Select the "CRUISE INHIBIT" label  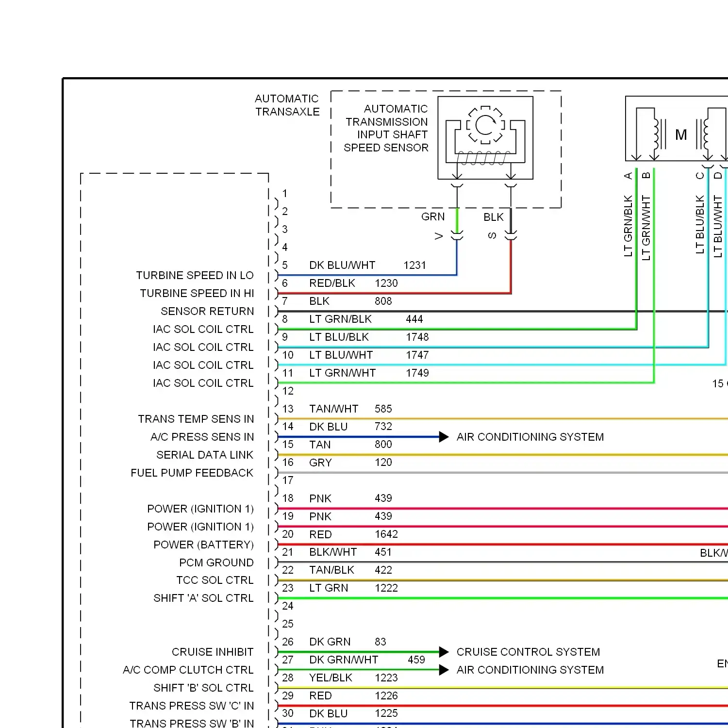pyautogui.click(x=213, y=652)
